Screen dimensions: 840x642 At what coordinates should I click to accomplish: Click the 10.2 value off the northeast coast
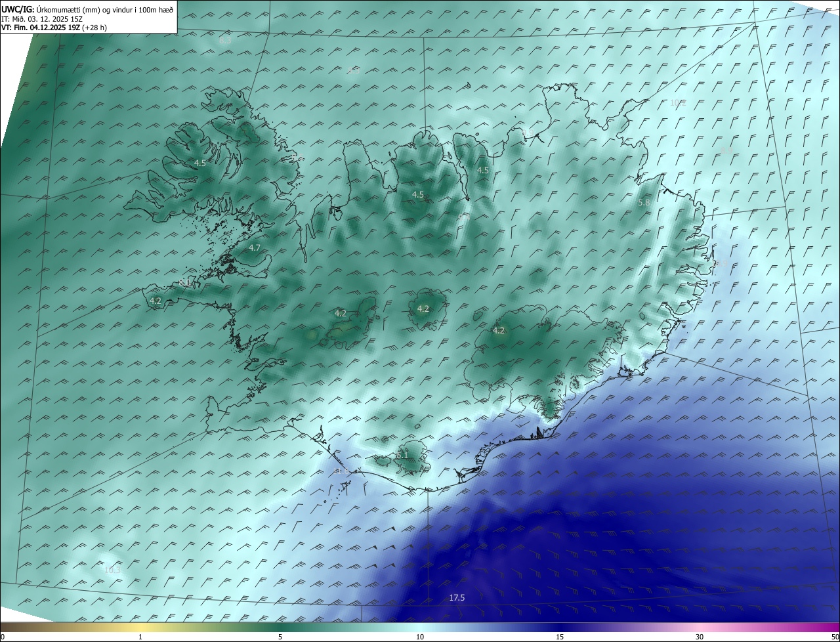678,102
